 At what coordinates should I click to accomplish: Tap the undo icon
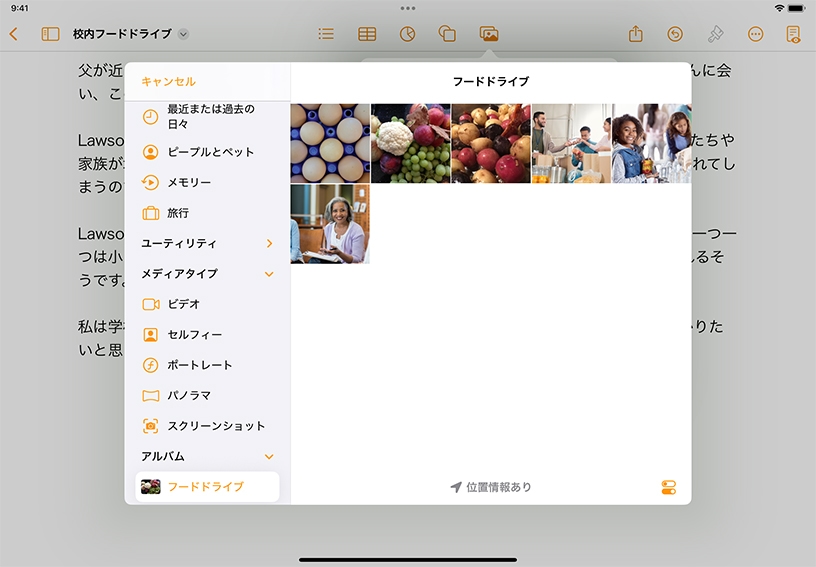click(675, 34)
